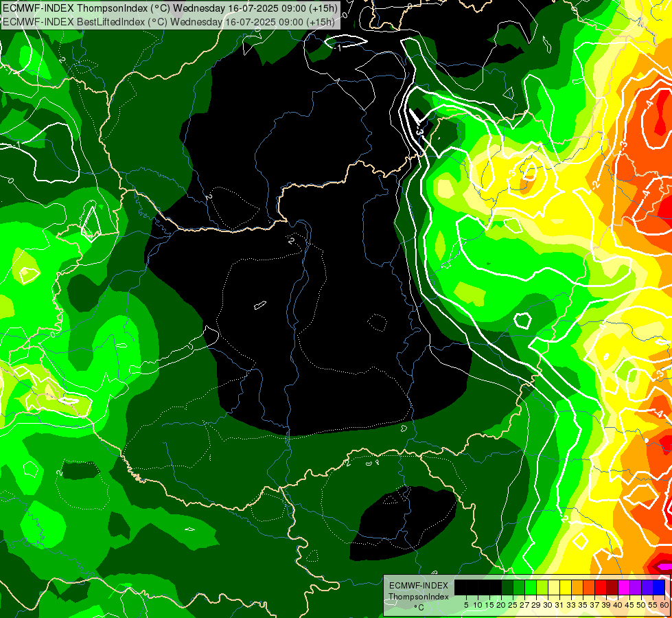Click the legend tick value 35
The image size is (672, 618).
click(x=583, y=605)
